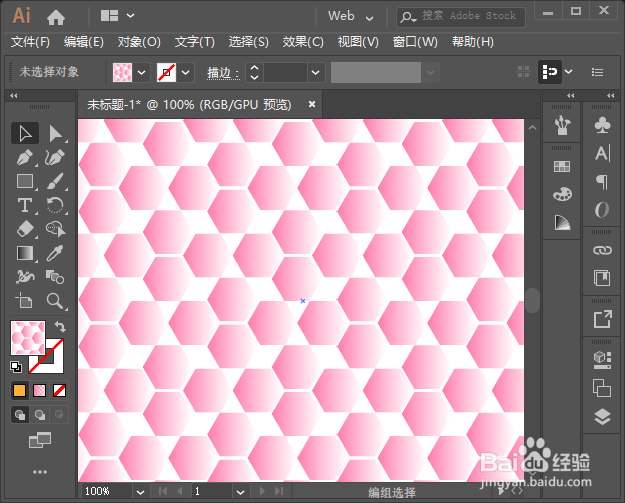This screenshot has width=625, height=503.
Task: Open 文件(F) menu
Action: pos(30,42)
